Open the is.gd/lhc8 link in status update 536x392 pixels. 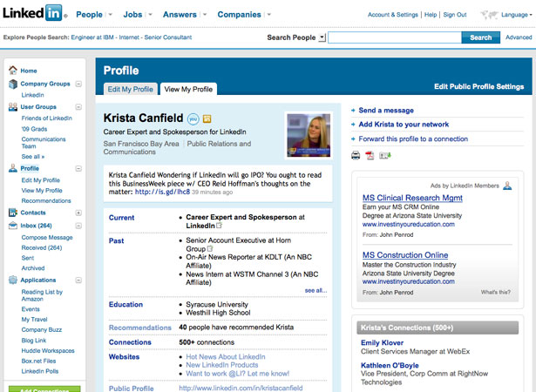pyautogui.click(x=162, y=192)
